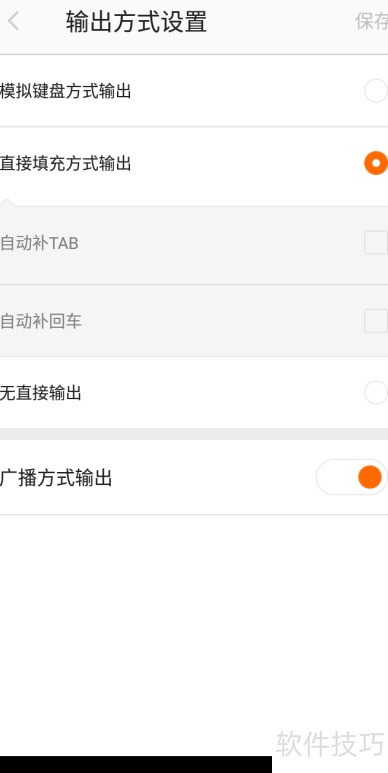Image resolution: width=388 pixels, height=773 pixels.
Task: Tap the 无直接输出 label text
Action: click(40, 393)
